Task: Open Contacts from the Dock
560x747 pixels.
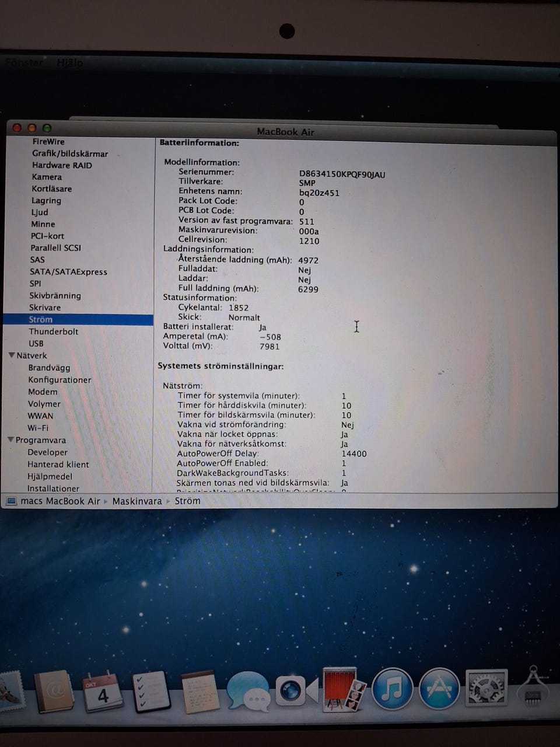Action: (54, 692)
